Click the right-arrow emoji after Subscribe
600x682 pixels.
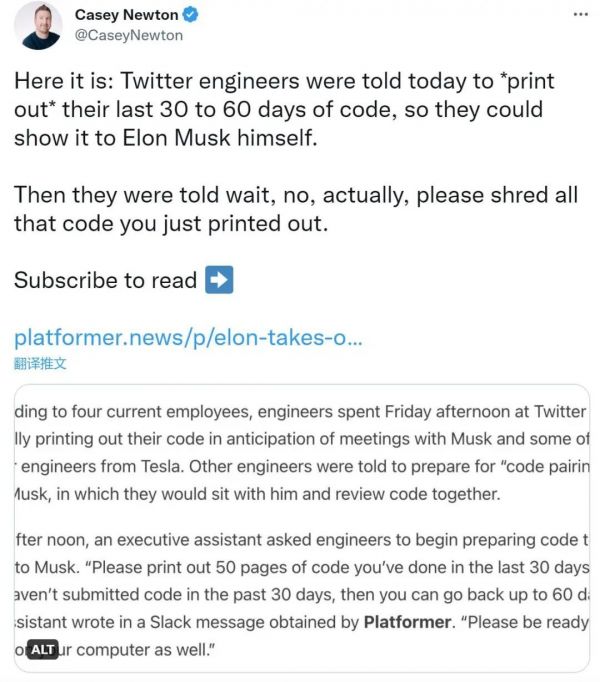coord(218,280)
